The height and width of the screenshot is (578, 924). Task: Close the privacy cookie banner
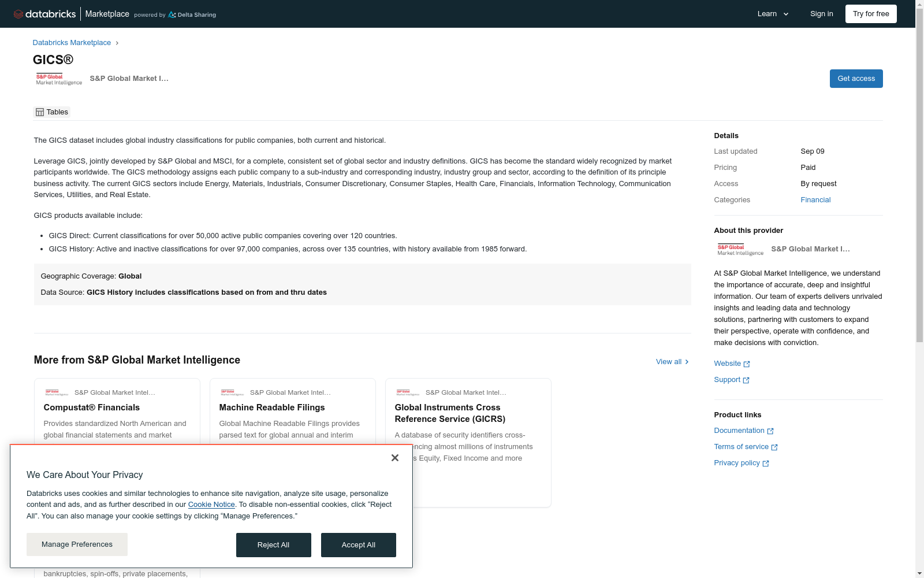tap(395, 458)
